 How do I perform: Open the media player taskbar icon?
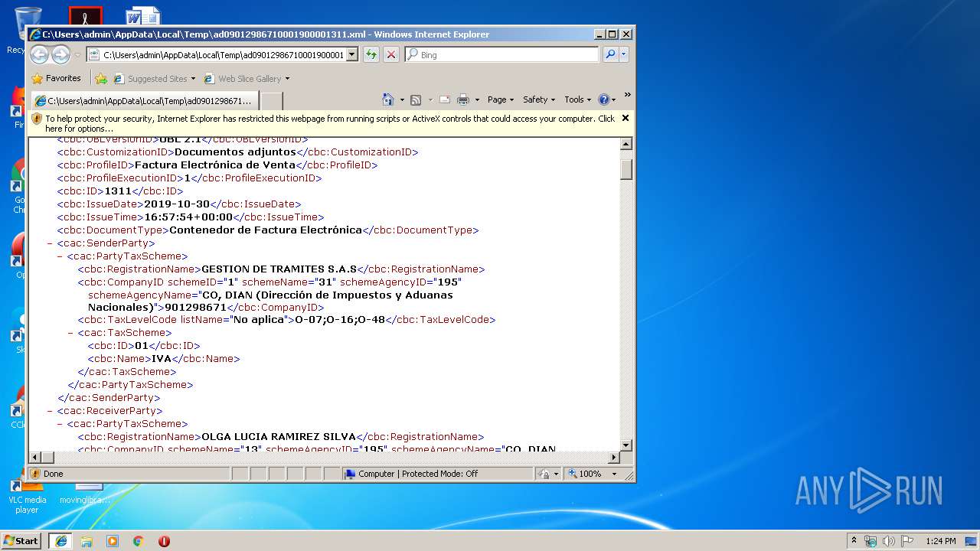[x=113, y=540]
